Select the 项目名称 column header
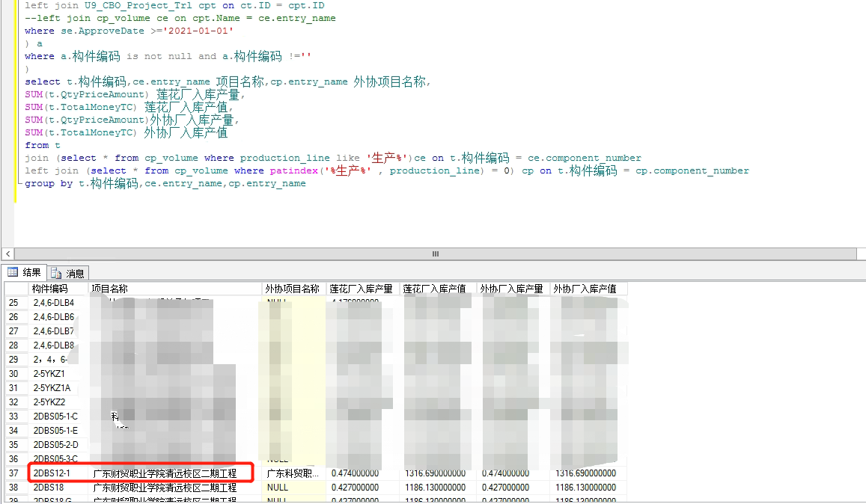The height and width of the screenshot is (504, 866). pos(174,289)
